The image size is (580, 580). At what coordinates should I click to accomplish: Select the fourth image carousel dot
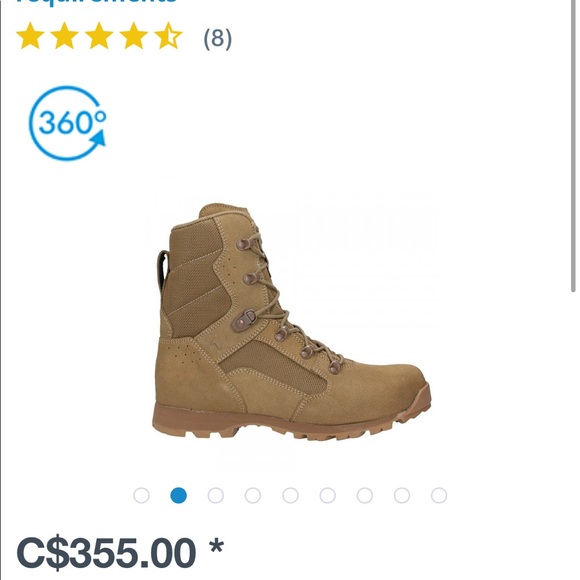(253, 495)
